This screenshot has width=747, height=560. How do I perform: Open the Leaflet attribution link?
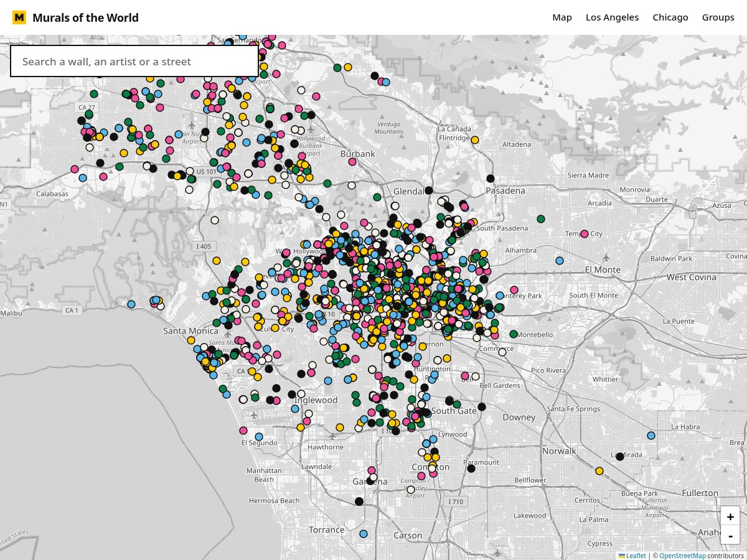pyautogui.click(x=632, y=556)
